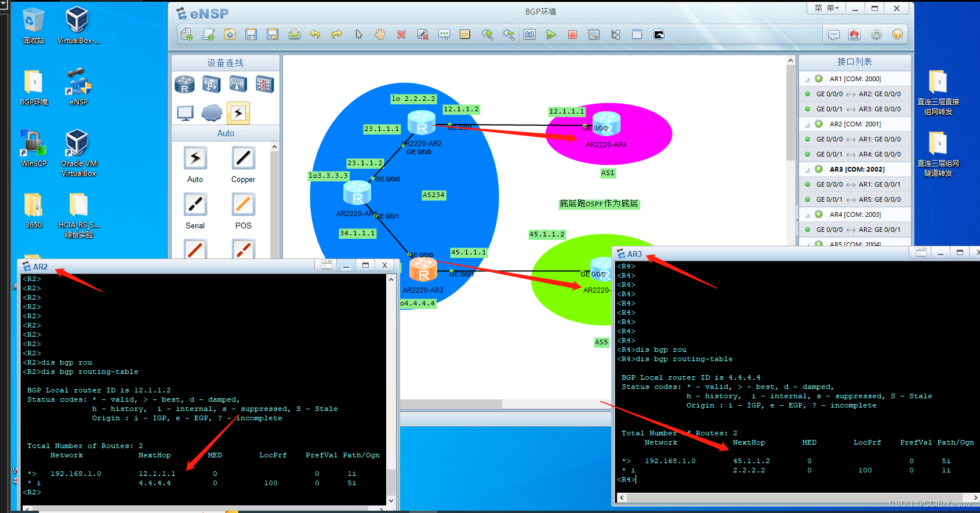
Task: Click the Print toolbar icon
Action: click(x=294, y=34)
